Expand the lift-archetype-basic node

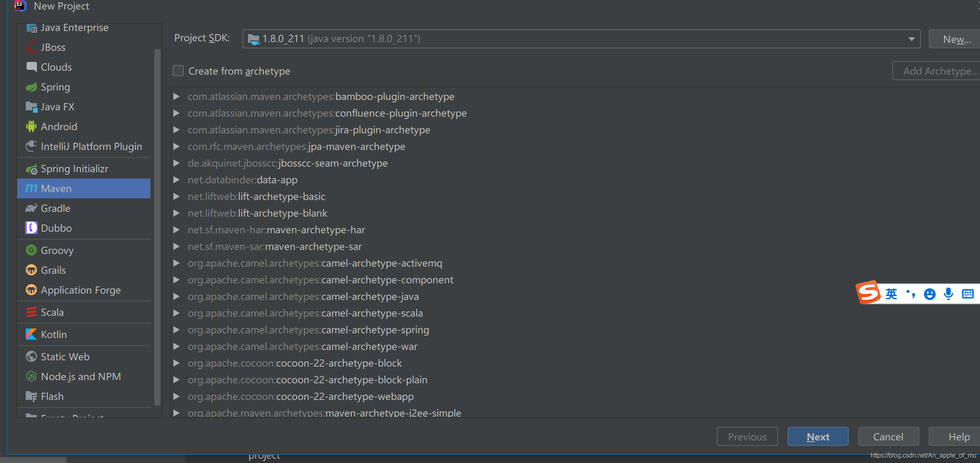[x=177, y=196]
